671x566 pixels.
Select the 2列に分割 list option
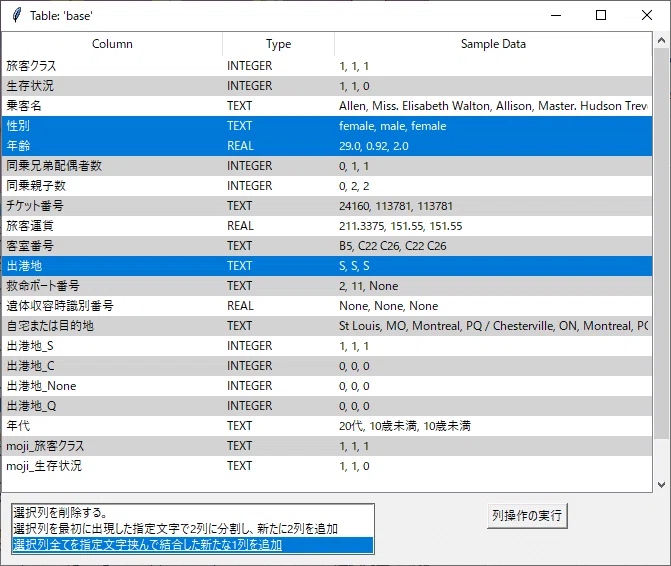[x=193, y=529]
